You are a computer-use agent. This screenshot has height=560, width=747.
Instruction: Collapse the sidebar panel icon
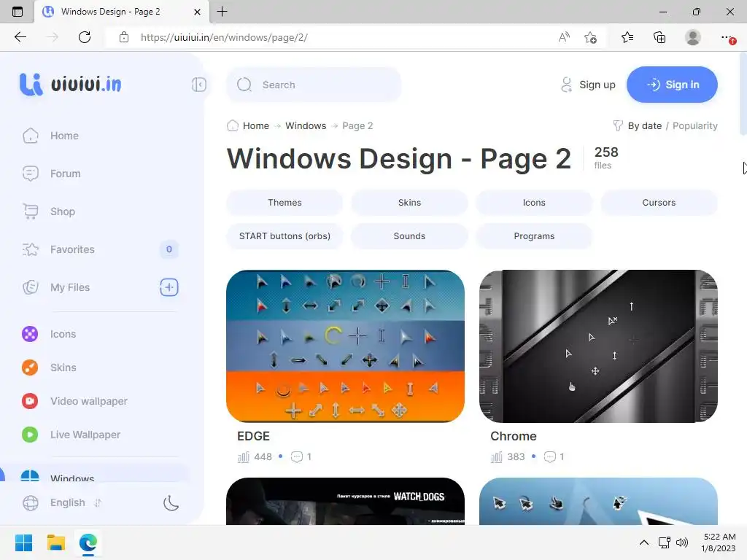click(x=198, y=85)
